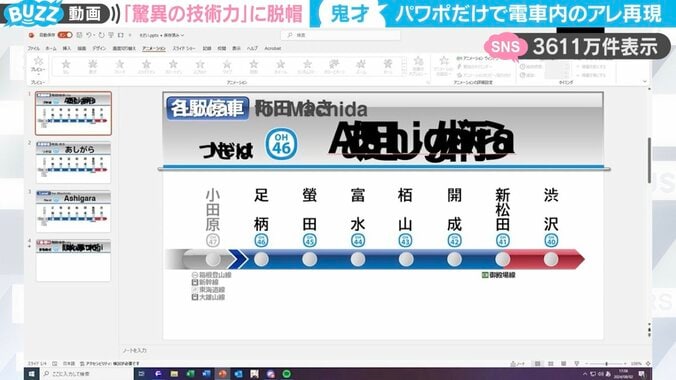The width and height of the screenshot is (676, 380).
Task: Open the 画面切り替え (Transitions) tab
Action: pyautogui.click(x=124, y=48)
